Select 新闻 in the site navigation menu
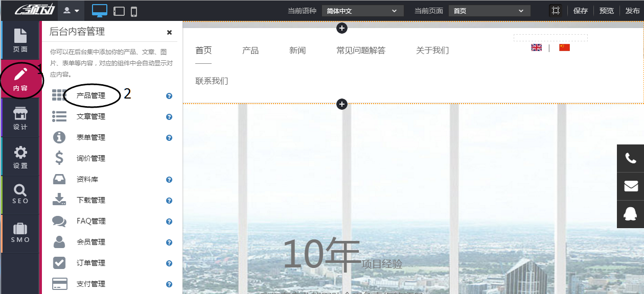This screenshot has width=644, height=294. coord(297,50)
